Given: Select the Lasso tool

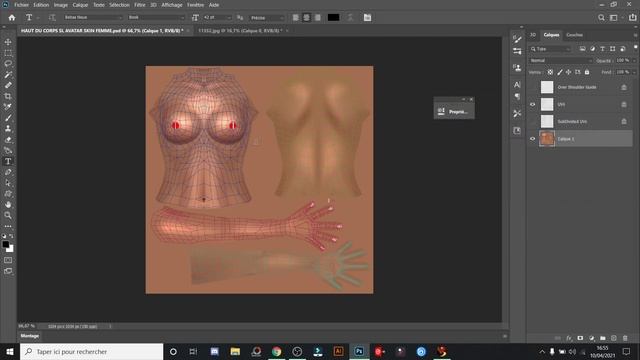Looking at the screenshot, I should tap(8, 64).
